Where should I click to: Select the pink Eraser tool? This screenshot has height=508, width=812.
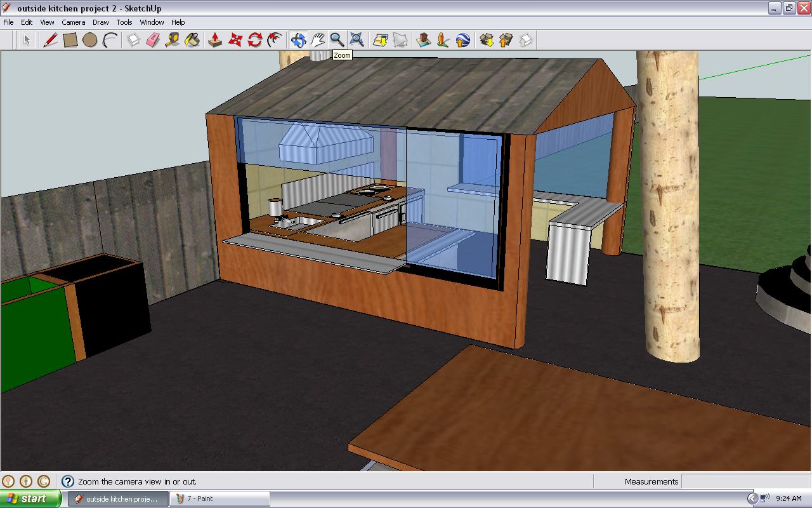tap(153, 40)
